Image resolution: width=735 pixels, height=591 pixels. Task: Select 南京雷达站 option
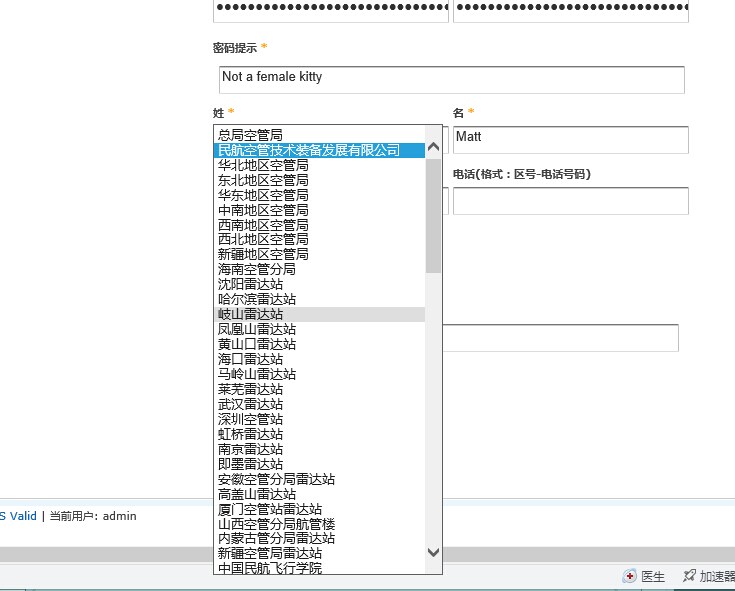(x=319, y=449)
